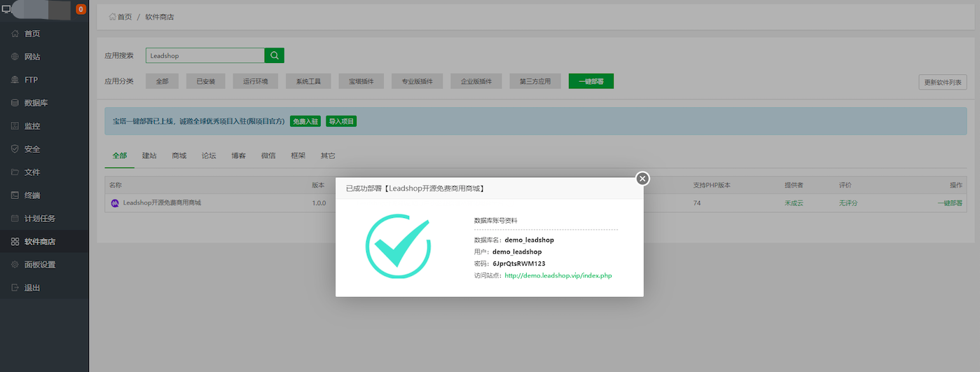Click the large green success checkmark
This screenshot has height=372, width=980.
[398, 245]
